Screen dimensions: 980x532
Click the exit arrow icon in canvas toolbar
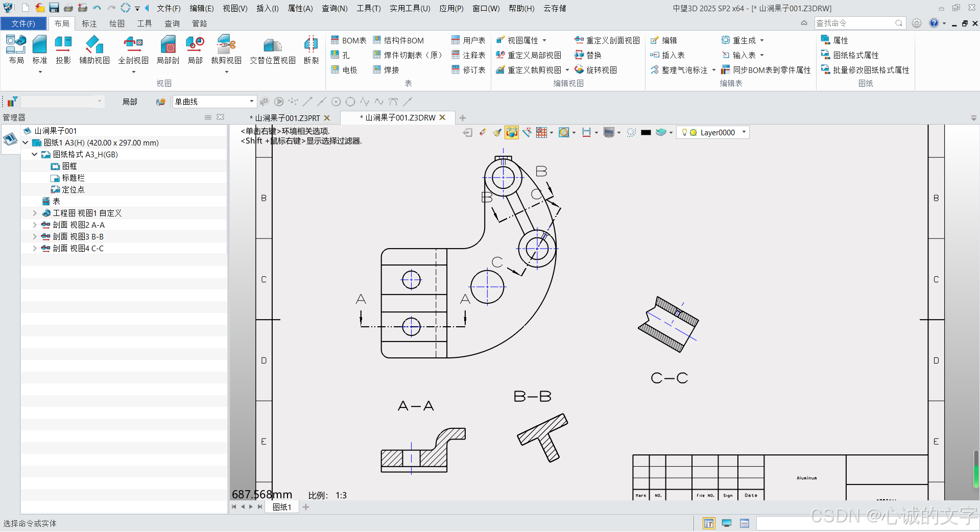(x=467, y=132)
